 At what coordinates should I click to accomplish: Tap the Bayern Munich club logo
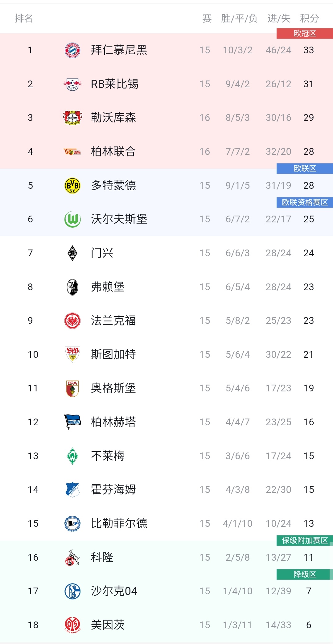tap(72, 50)
